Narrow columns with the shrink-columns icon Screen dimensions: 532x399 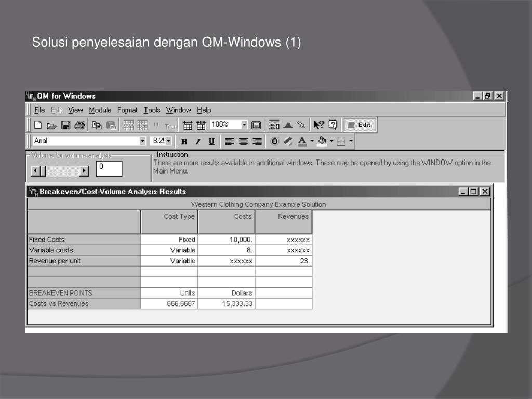point(201,126)
